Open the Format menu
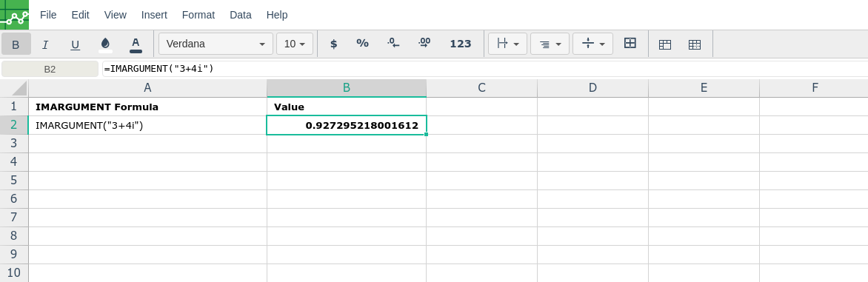 coord(198,15)
